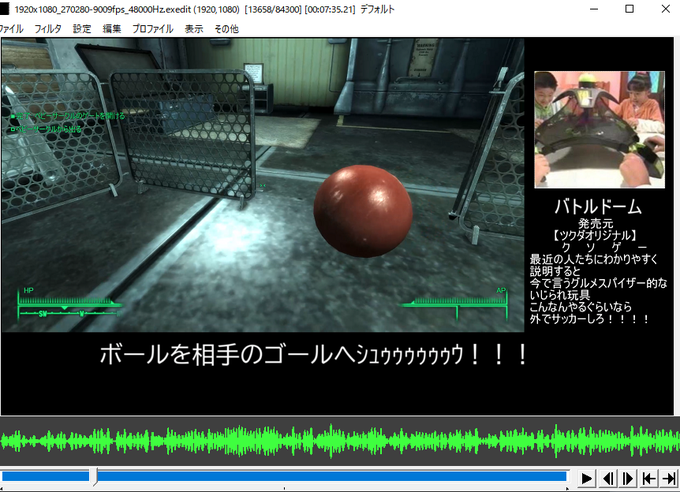Open the プロファイル menu
Viewport: 680px width, 492px height.
153,29
